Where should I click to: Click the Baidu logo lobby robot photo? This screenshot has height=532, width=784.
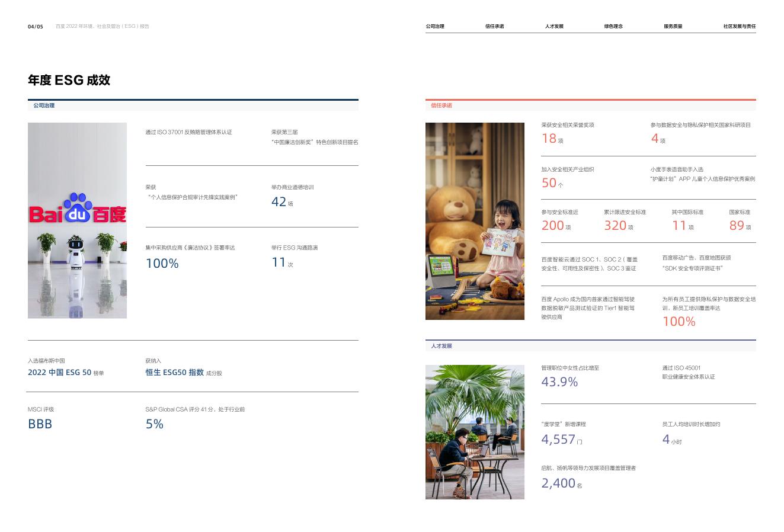tap(77, 220)
